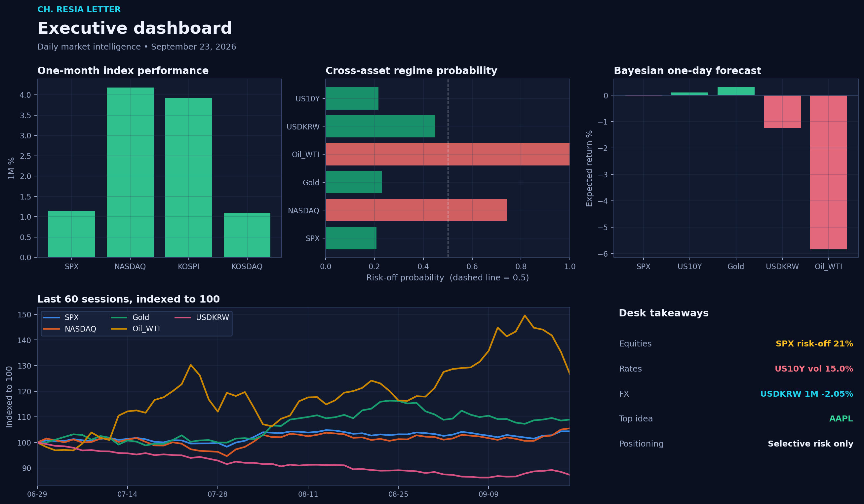Click the dashed 0.5 probability line
Screen dimensions: 864x504
tap(448, 168)
